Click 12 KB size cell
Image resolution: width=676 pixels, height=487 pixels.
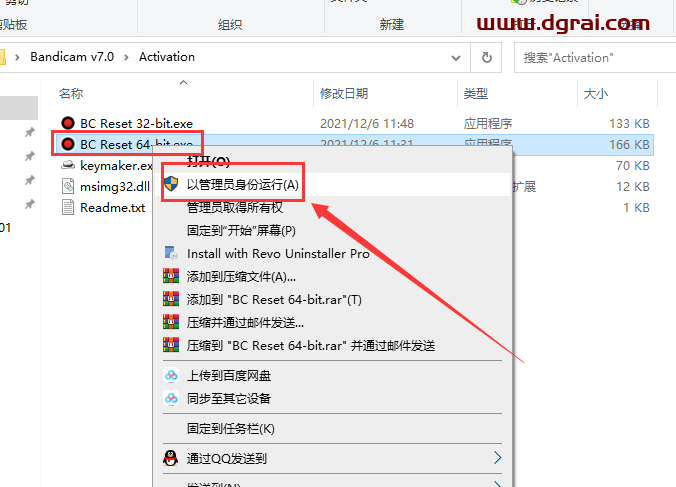point(632,187)
